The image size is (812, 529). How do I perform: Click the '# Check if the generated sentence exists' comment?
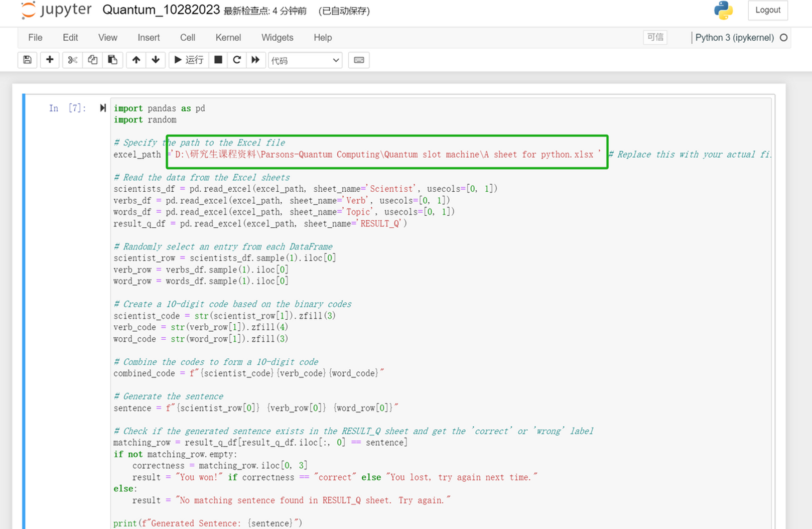click(x=353, y=431)
